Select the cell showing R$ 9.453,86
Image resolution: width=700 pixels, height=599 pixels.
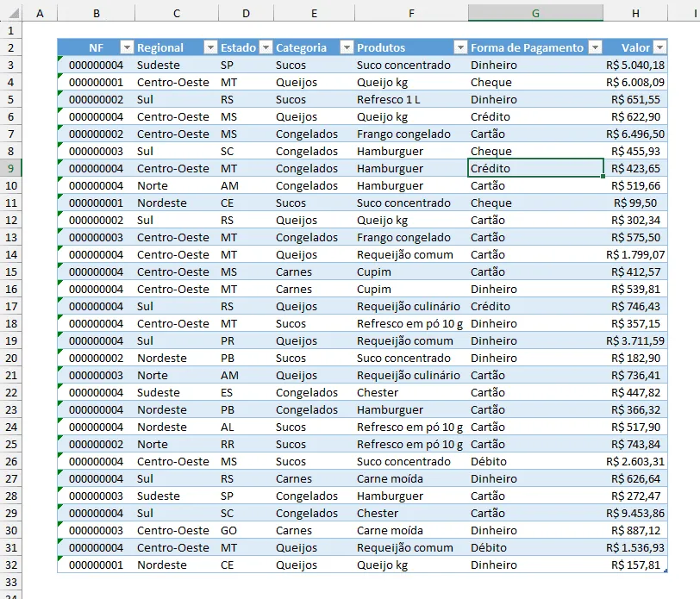click(635, 514)
